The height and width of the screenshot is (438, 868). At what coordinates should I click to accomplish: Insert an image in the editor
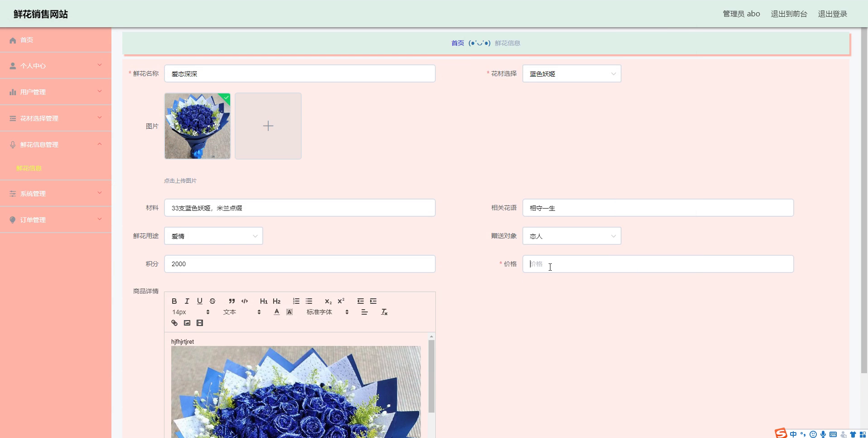point(187,323)
